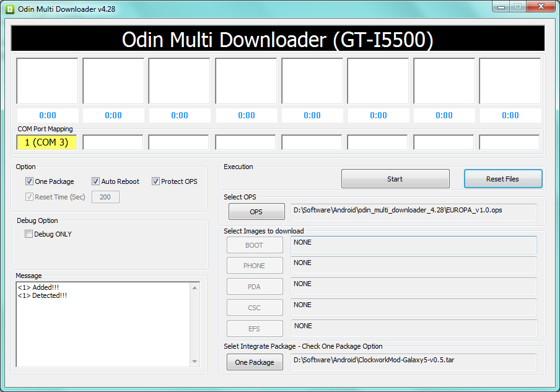This screenshot has width=560, height=392.
Task: Click the last COM port mapping box
Action: pos(509,142)
